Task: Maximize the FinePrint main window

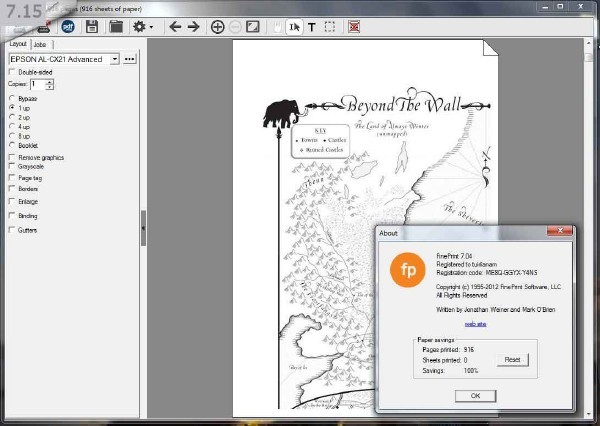Action: coord(560,7)
